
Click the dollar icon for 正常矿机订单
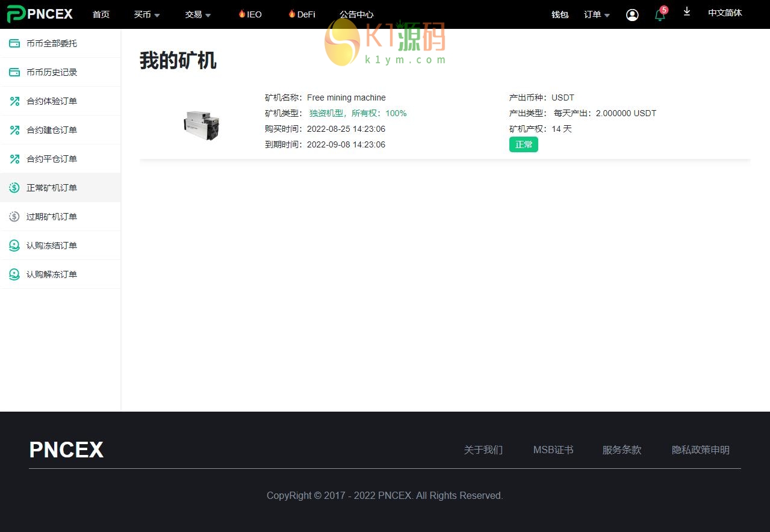(14, 188)
